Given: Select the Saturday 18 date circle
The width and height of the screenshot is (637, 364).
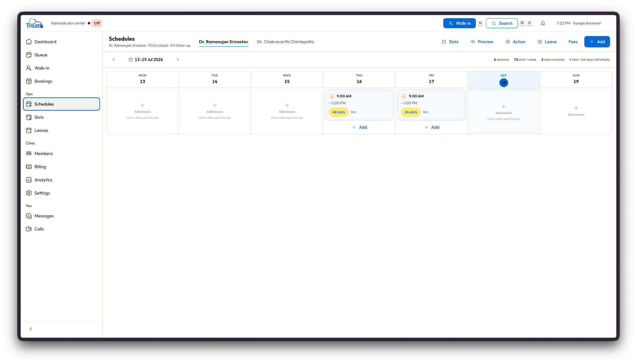Looking at the screenshot, I should 504,83.
